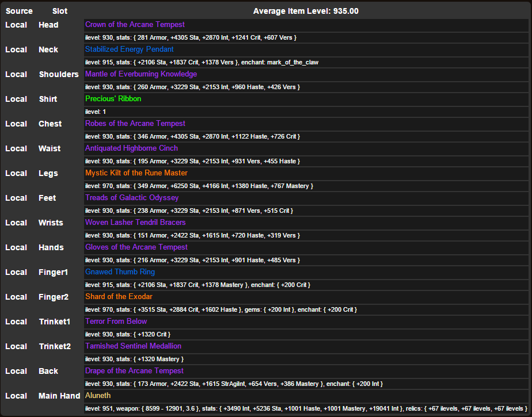Open the Gnawed Thumb Ring link
Viewport: 532px width, 417px height.
120,272
